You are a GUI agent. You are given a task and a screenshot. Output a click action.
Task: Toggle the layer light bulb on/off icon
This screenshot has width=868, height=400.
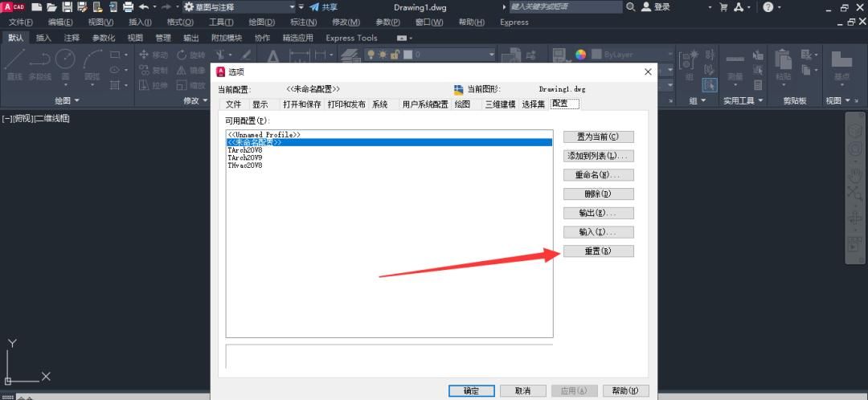point(371,55)
